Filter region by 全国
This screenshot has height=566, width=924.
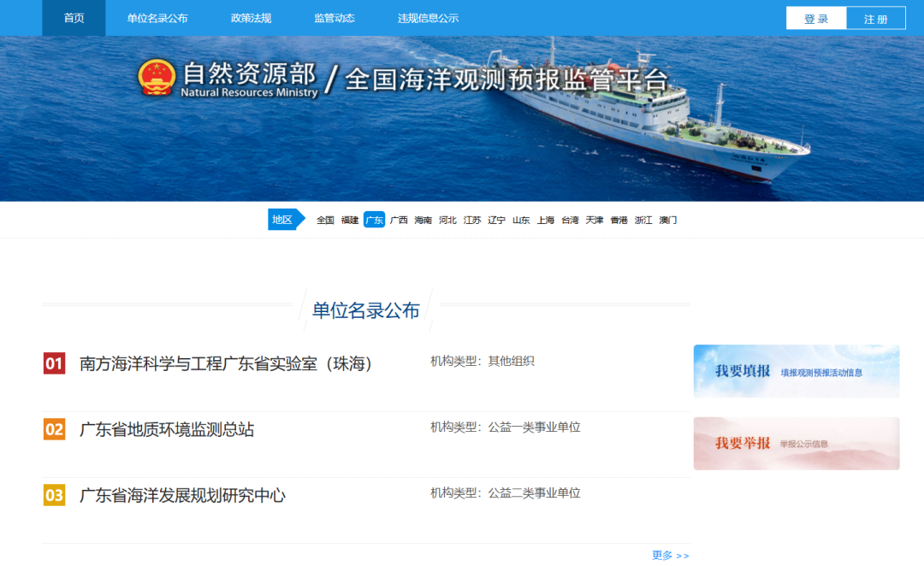325,221
